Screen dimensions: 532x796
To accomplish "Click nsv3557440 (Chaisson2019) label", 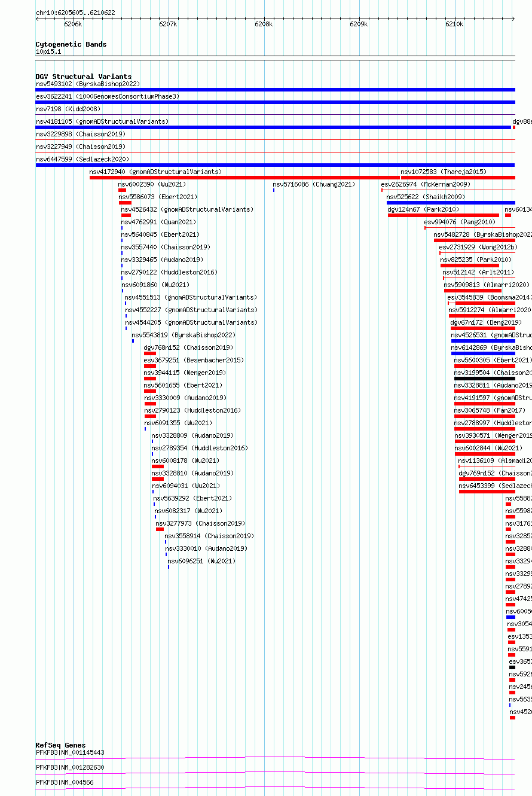I will [166, 248].
